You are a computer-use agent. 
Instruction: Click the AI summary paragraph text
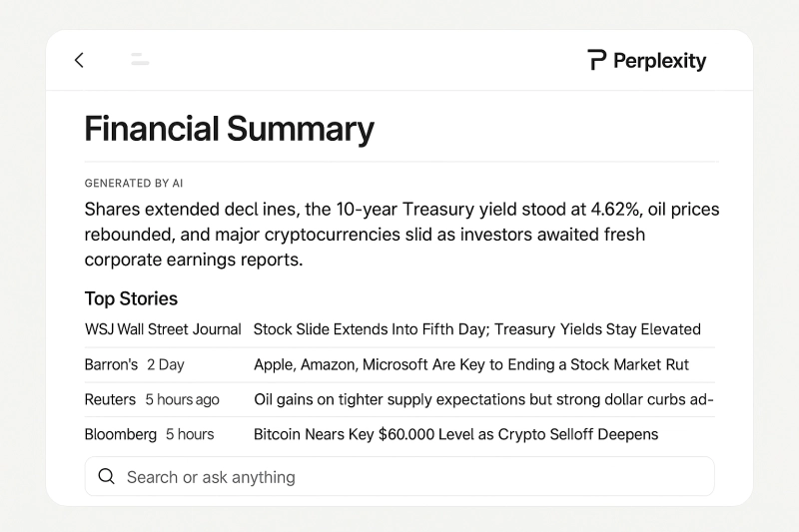pos(399,235)
